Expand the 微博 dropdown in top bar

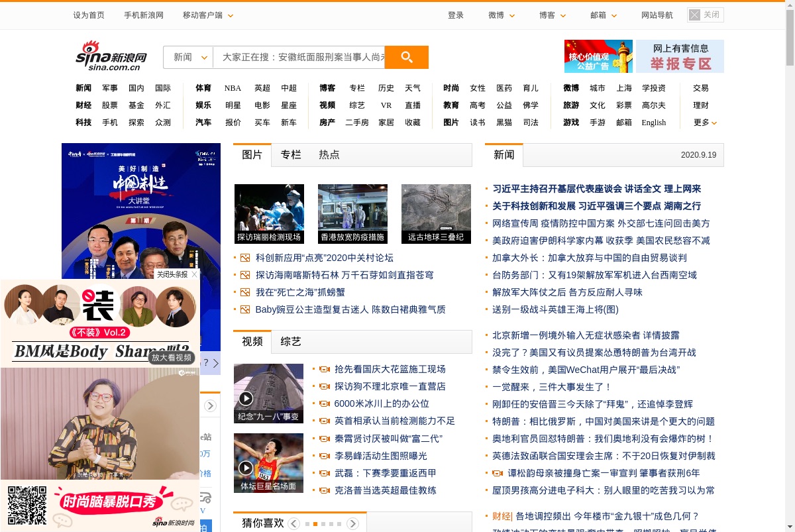pos(502,15)
